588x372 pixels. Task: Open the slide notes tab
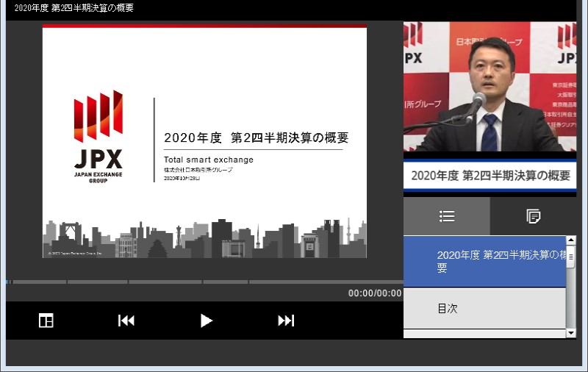click(x=534, y=216)
